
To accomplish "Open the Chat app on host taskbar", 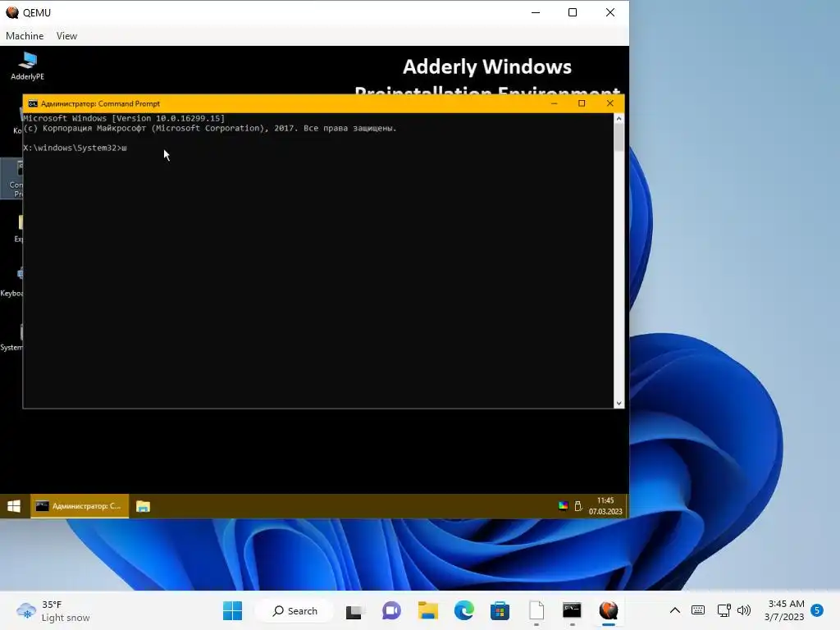I will pos(391,610).
